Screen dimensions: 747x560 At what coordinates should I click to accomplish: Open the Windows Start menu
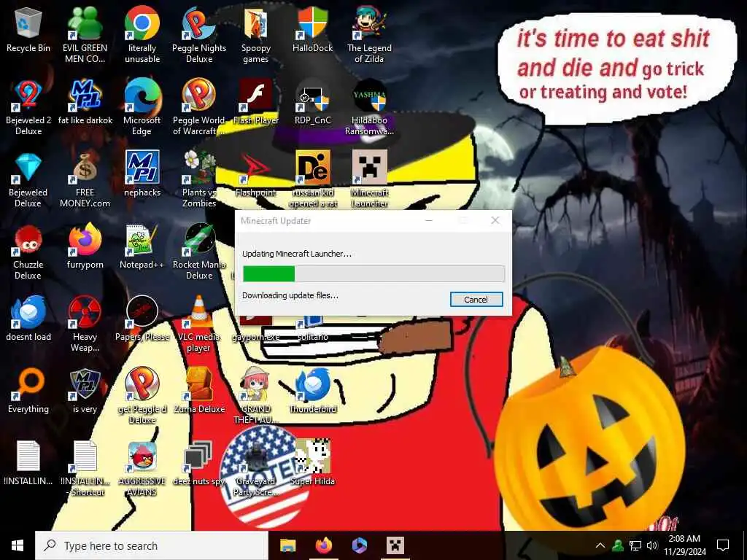[x=18, y=545]
